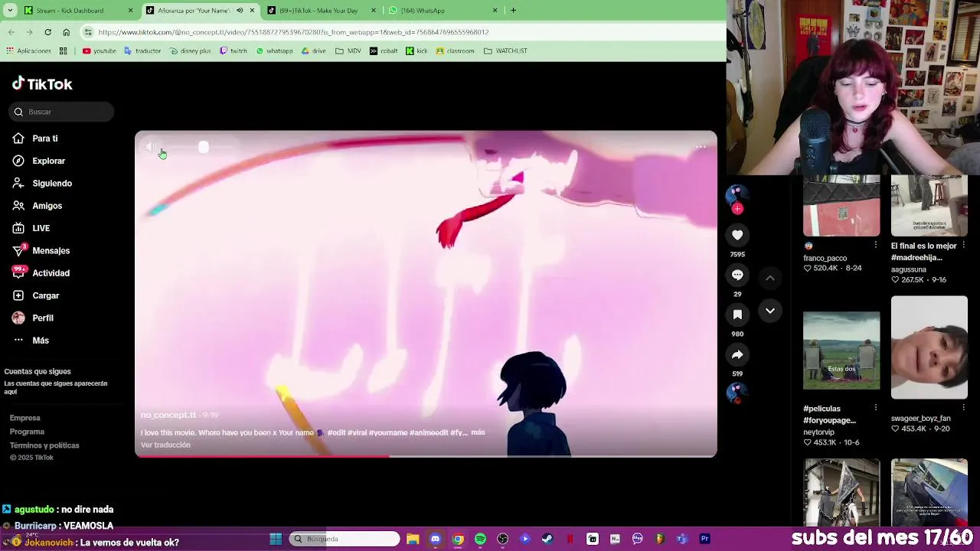Screen dimensions: 980x551
Task: Open the MDV bookmark folder
Action: click(x=348, y=51)
